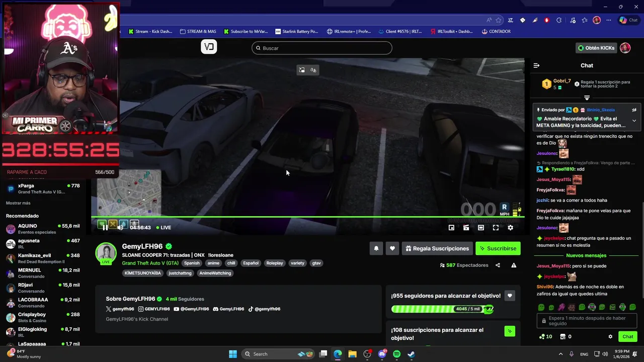Open IRLToolkit Dashboard bookmark

click(x=451, y=31)
